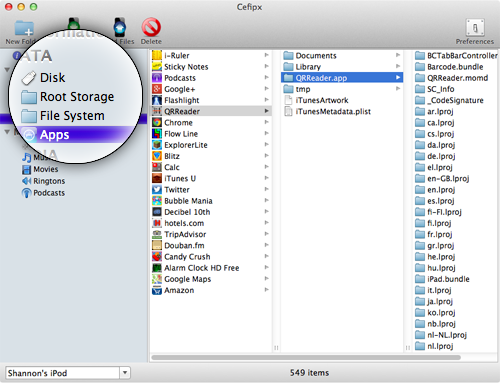Select _CodeSignature folder
The height and width of the screenshot is (383, 500).
tap(449, 100)
